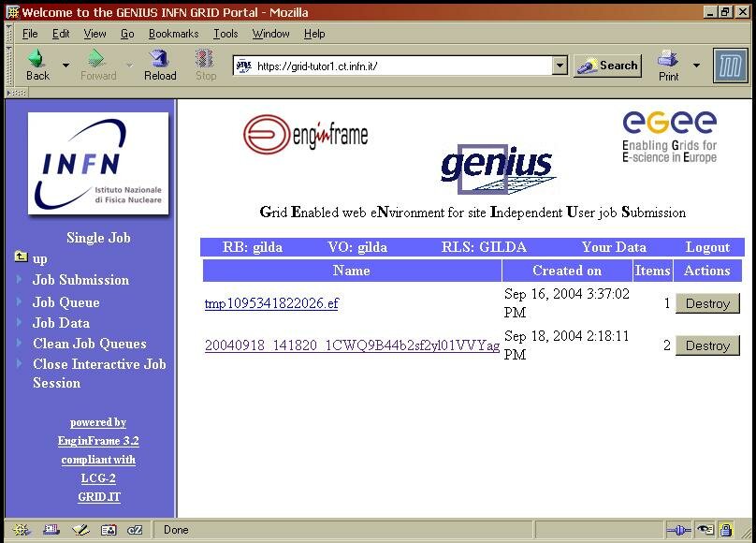Select Close Interactive Job Session
The image size is (756, 543).
[x=99, y=374]
